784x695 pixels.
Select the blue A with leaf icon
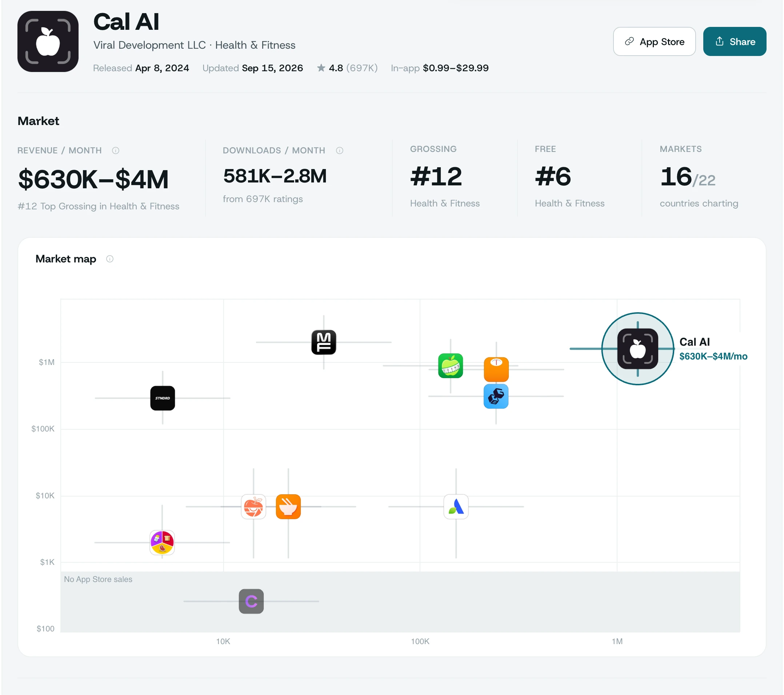click(x=456, y=506)
